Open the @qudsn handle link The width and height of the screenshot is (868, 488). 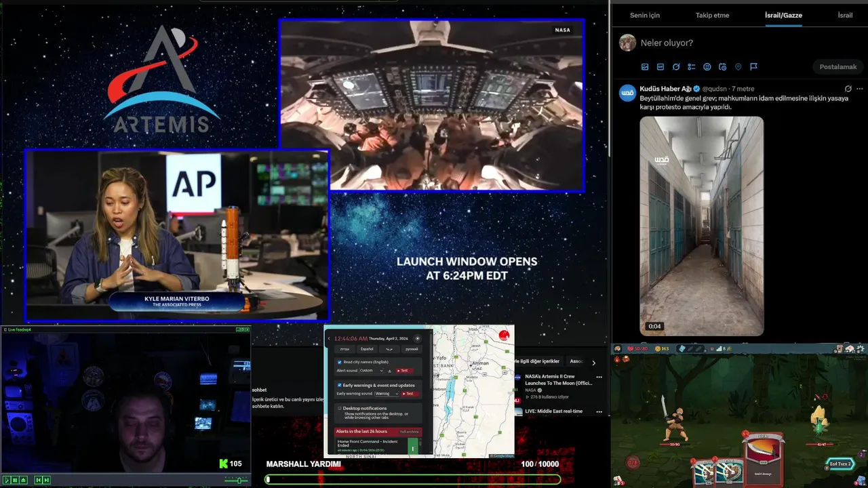714,89
